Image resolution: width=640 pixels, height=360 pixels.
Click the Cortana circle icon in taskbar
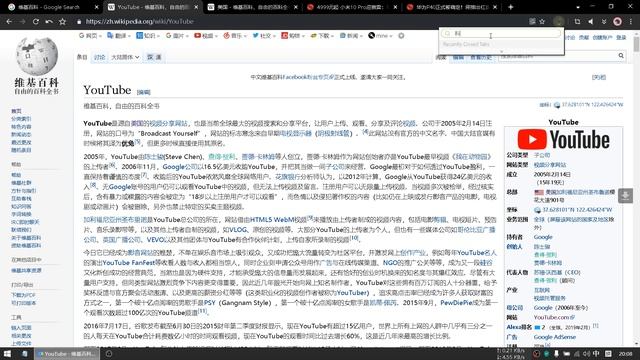(x=109, y=353)
